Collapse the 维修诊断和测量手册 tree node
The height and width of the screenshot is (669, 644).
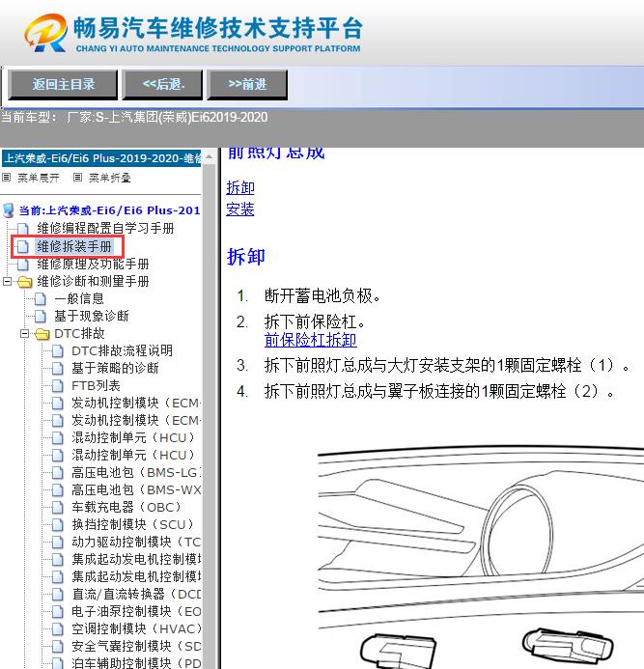pyautogui.click(x=8, y=281)
